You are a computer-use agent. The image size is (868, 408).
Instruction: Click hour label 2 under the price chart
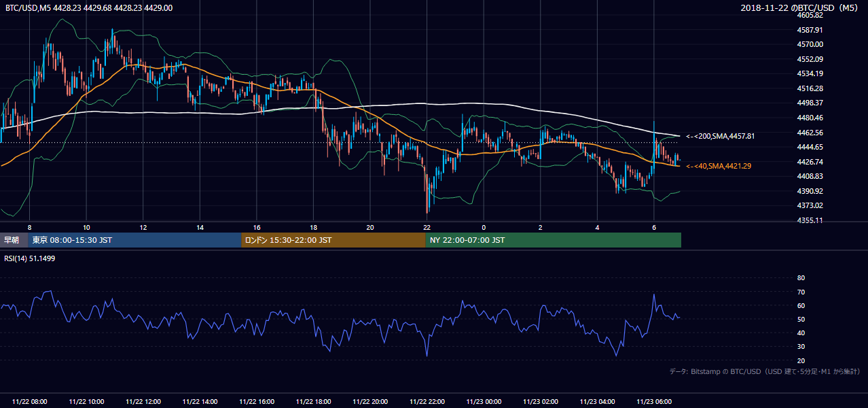point(540,227)
